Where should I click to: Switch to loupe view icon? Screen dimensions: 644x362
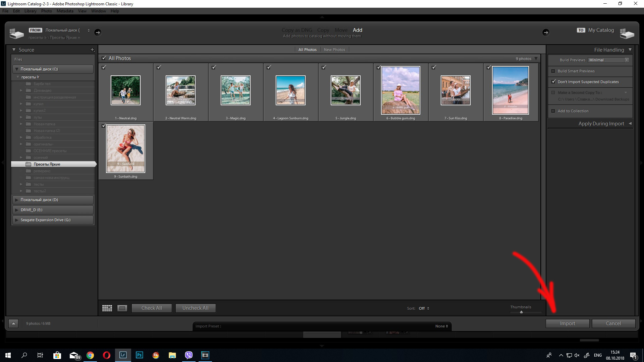[x=122, y=308]
